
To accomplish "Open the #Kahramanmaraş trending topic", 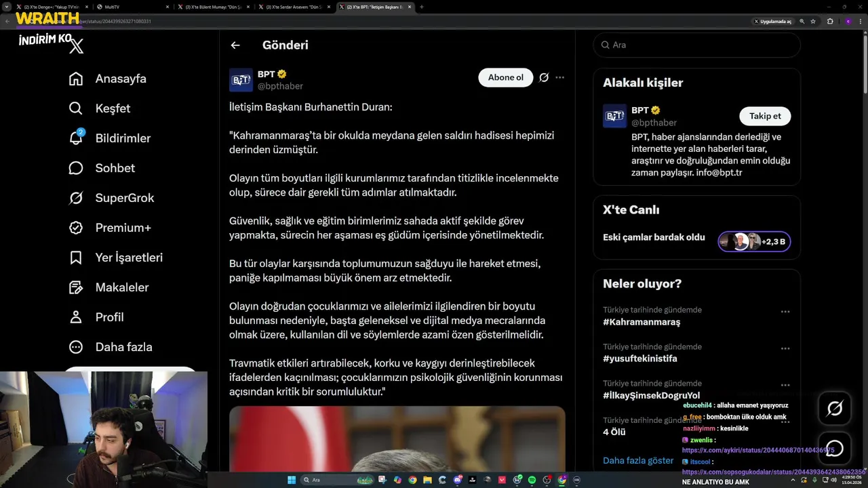I will click(642, 322).
